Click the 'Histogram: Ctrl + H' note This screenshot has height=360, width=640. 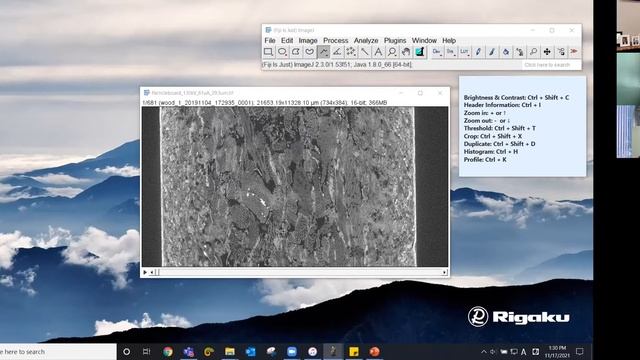[491, 151]
